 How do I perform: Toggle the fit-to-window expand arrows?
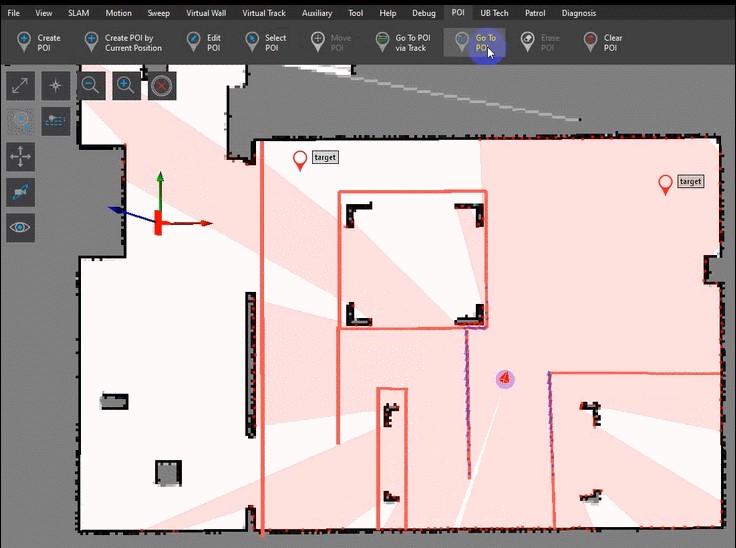(x=21, y=86)
